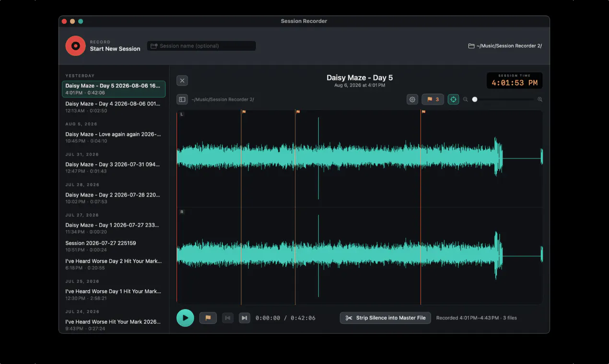This screenshot has height=364, width=609.
Task: Select the second flag marker on the waveform
Action: point(298,112)
